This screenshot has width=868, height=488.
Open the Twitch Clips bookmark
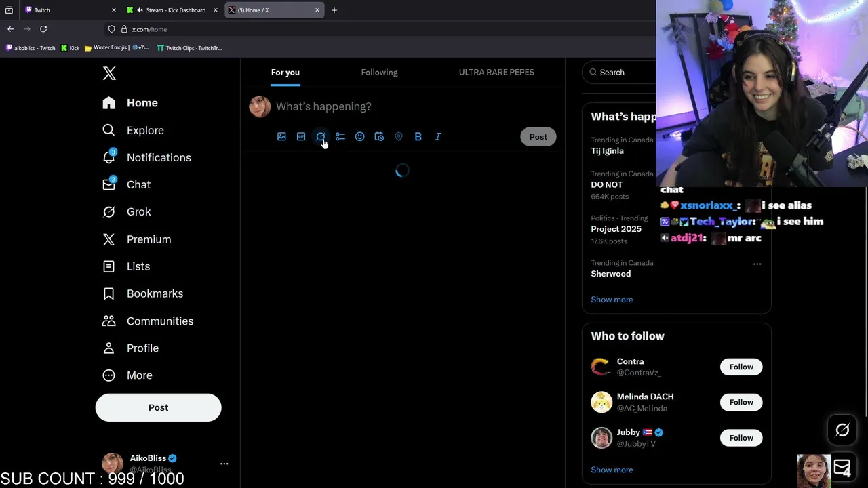tap(189, 48)
